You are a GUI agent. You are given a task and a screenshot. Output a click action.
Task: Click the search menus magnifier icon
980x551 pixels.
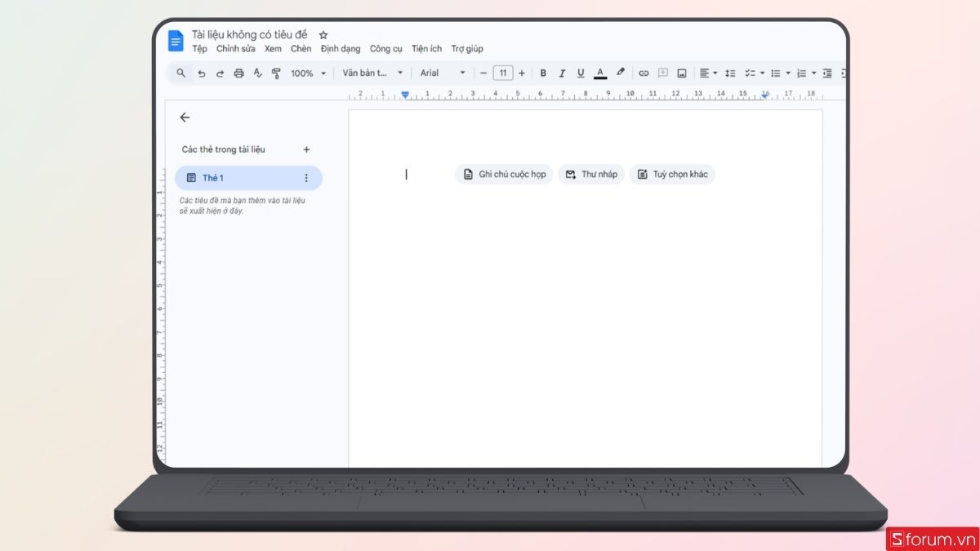coord(181,73)
